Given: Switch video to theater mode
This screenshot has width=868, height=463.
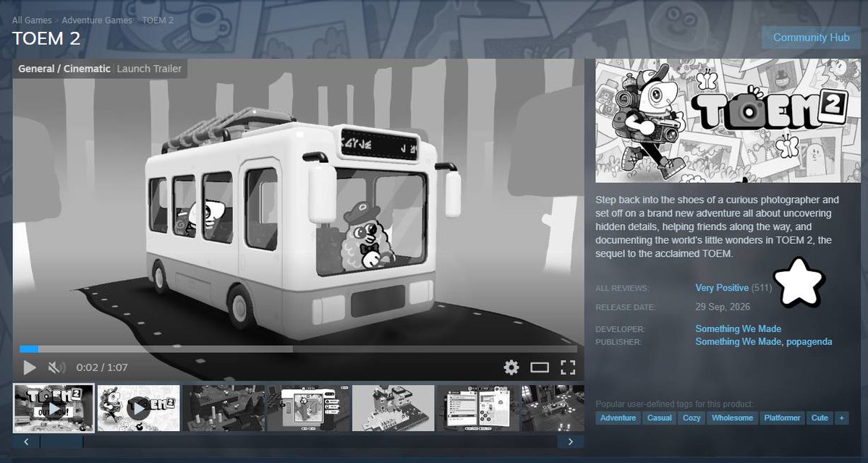Looking at the screenshot, I should (540, 368).
